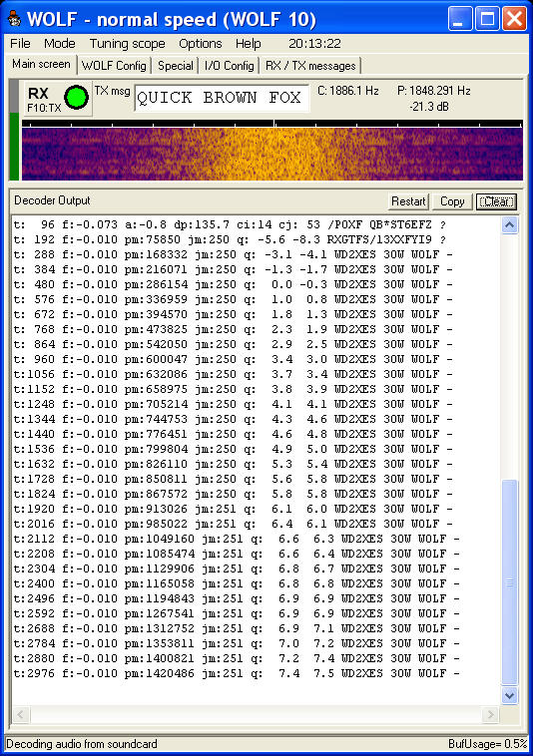The width and height of the screenshot is (533, 756).
Task: Click the spectrum waterfall display
Action: 272,154
